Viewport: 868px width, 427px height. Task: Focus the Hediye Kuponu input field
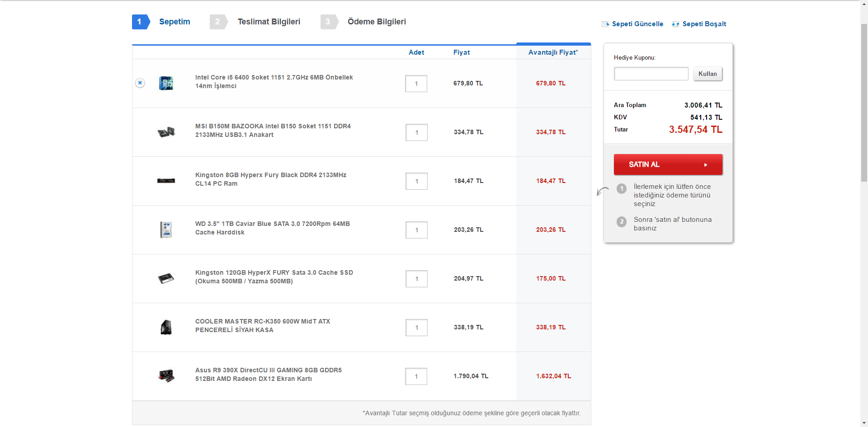click(651, 74)
